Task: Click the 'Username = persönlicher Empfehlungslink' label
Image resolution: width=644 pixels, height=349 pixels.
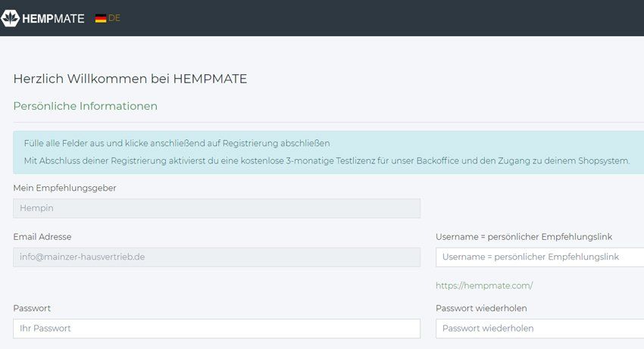Action: (524, 237)
